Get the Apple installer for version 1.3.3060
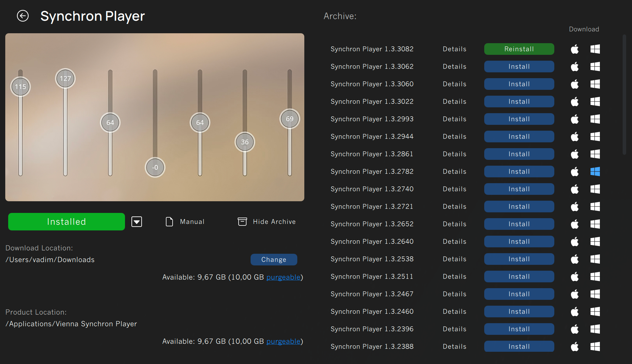This screenshot has width=632, height=364. pos(575,84)
